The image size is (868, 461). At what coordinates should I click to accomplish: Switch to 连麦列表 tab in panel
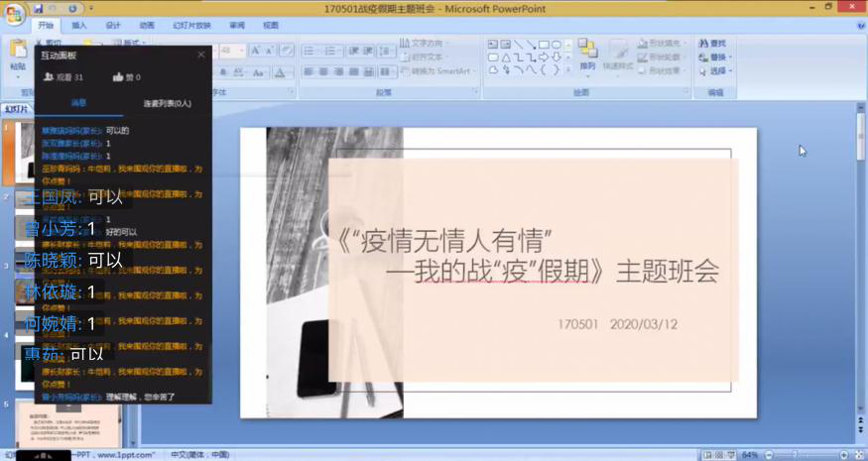click(167, 103)
